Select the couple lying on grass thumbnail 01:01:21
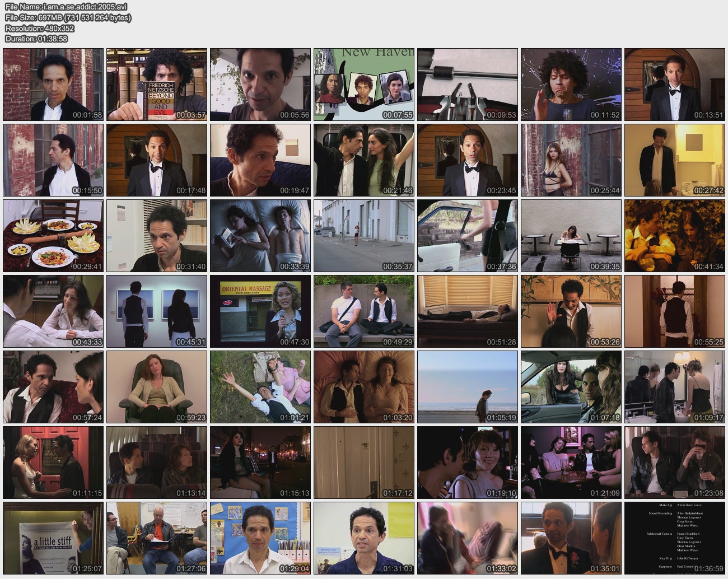 pos(260,387)
